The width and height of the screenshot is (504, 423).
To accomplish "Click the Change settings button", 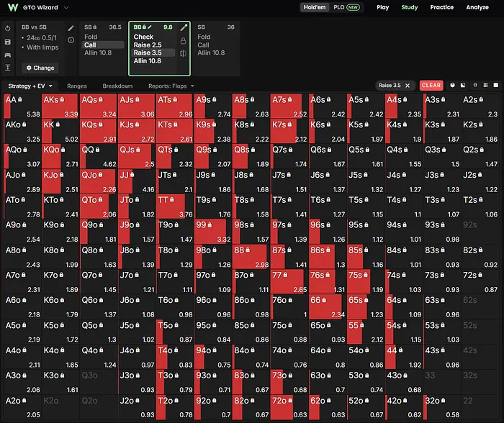I will [40, 68].
